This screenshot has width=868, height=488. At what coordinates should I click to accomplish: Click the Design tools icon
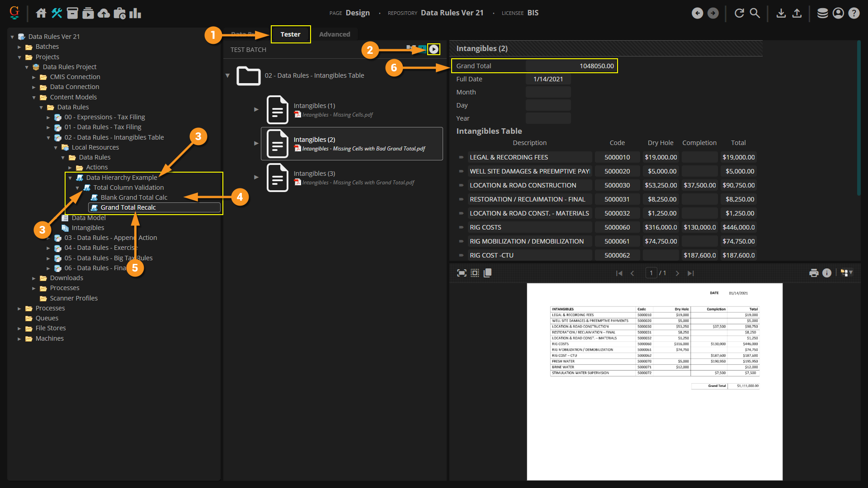point(57,13)
